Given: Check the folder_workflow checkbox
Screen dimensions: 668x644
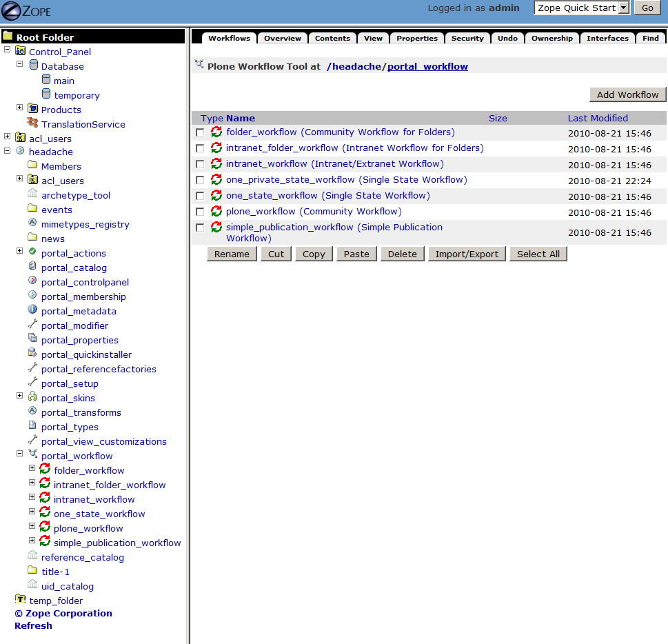Looking at the screenshot, I should pos(200,132).
